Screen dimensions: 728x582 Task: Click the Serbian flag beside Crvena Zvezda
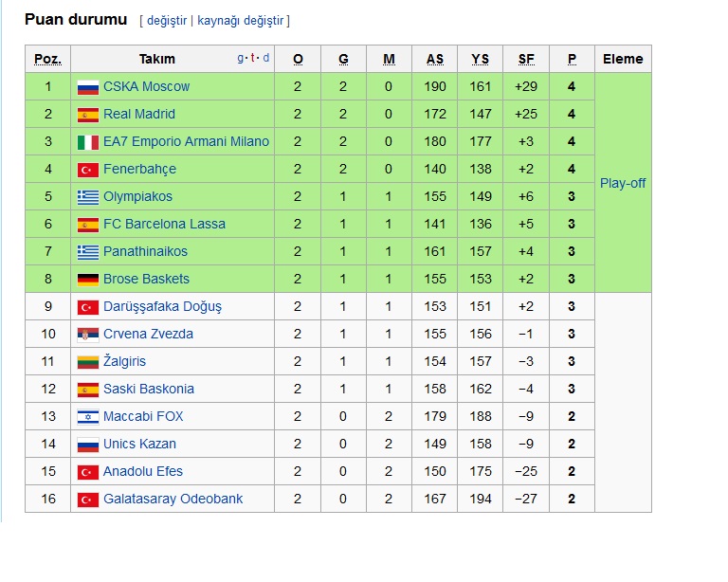(x=88, y=335)
